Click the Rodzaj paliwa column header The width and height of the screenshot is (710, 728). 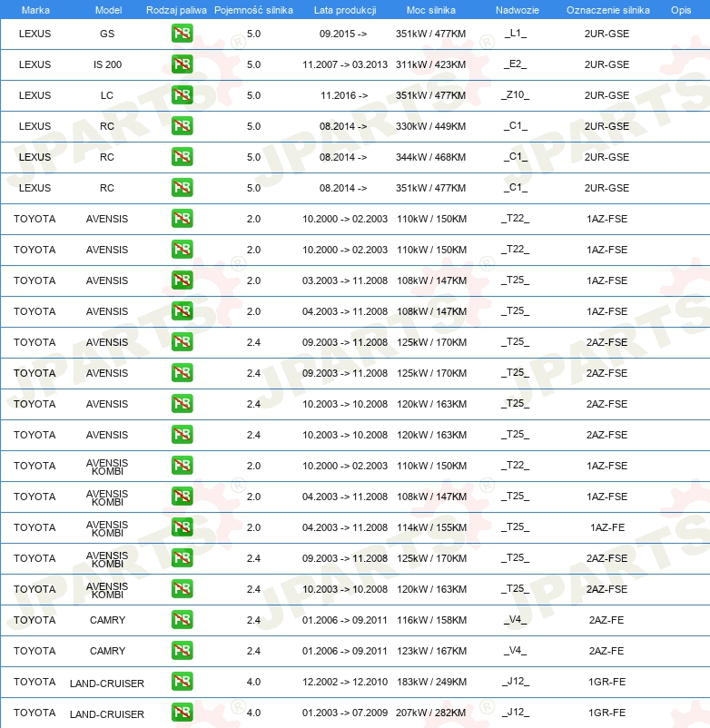coord(176,10)
